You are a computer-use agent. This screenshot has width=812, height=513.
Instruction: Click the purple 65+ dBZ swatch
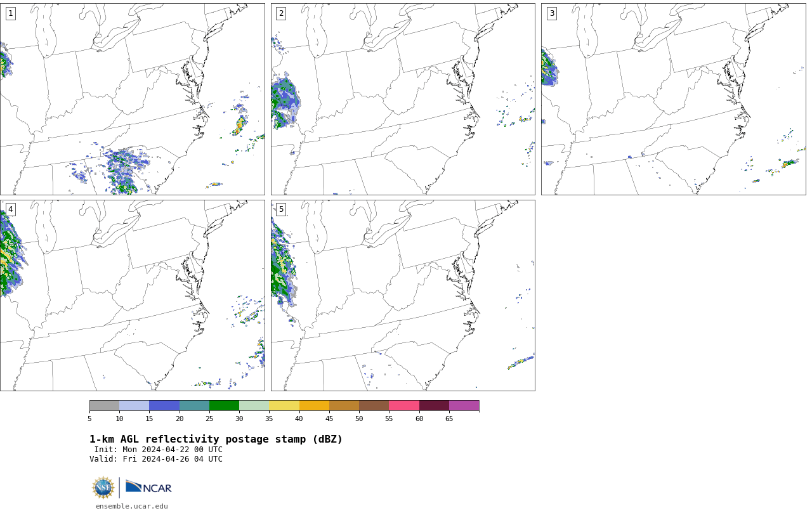click(464, 406)
